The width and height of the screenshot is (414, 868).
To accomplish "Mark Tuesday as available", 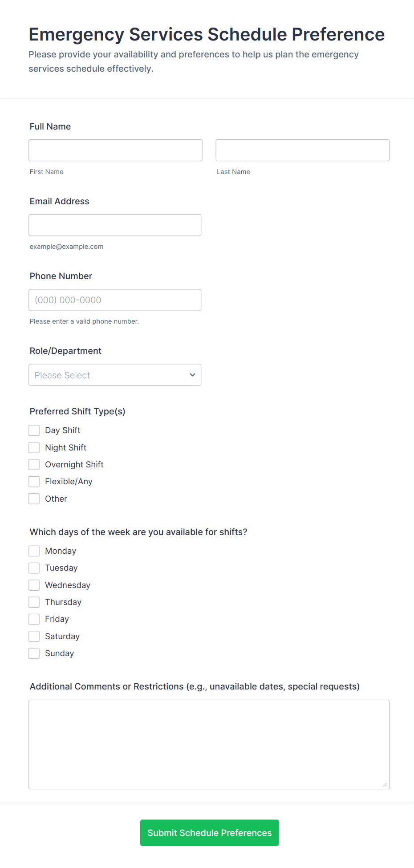I will click(x=34, y=568).
